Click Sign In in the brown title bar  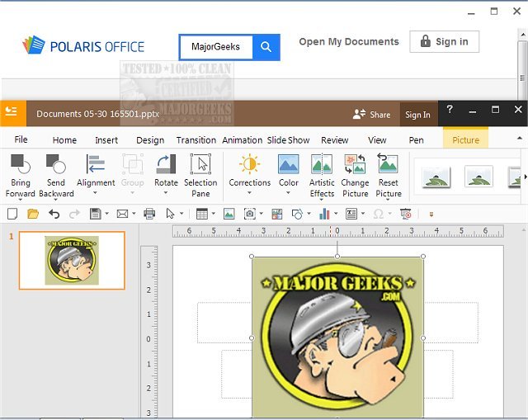click(417, 115)
